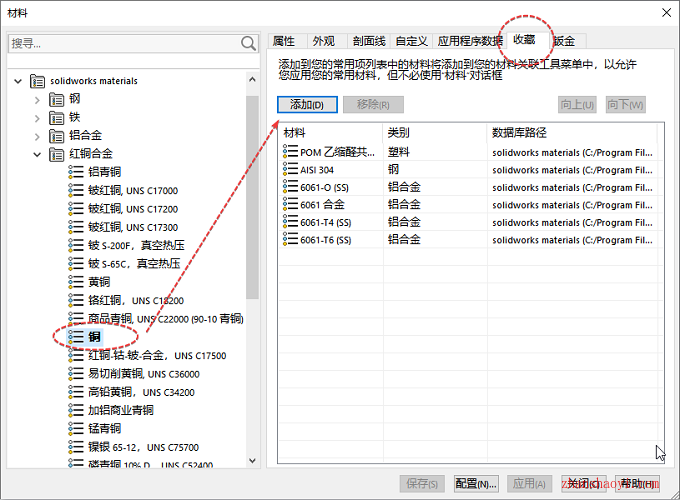Click the 铜 material icon
Viewport: 680px width, 500px height.
[x=75, y=337]
